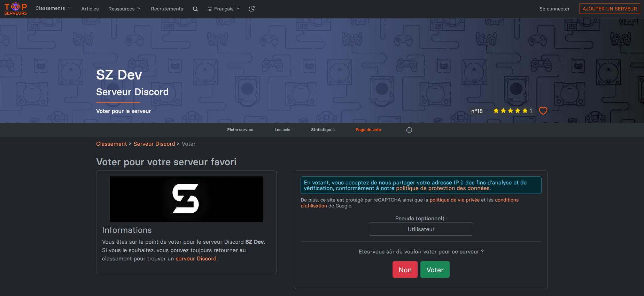Open the Statistiques tab

(x=323, y=130)
